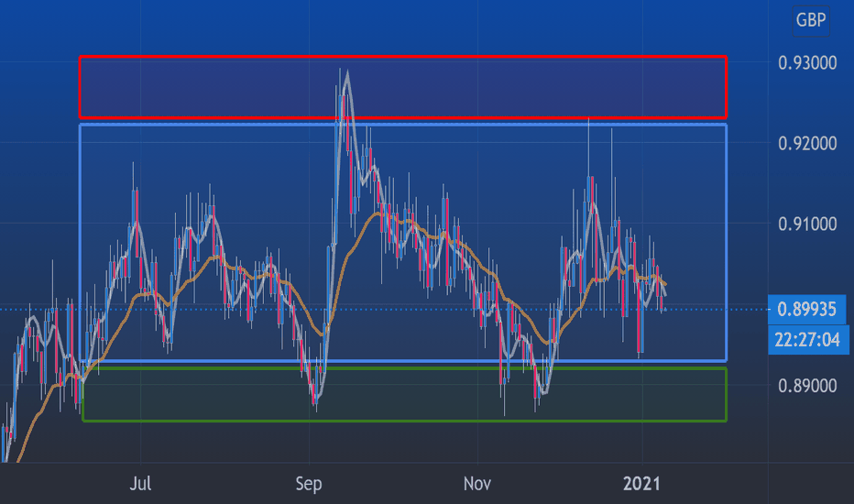Select the green support zone rectangle
The width and height of the screenshot is (854, 504).
point(404,394)
